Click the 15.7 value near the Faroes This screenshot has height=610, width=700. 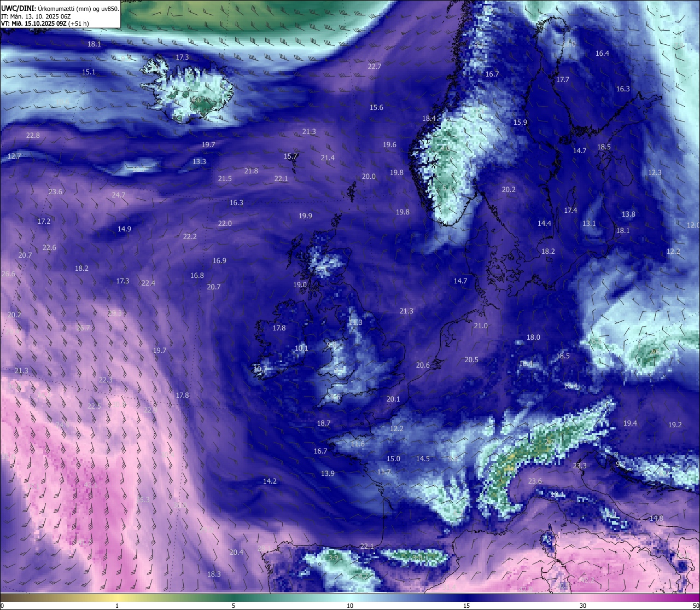tap(290, 156)
